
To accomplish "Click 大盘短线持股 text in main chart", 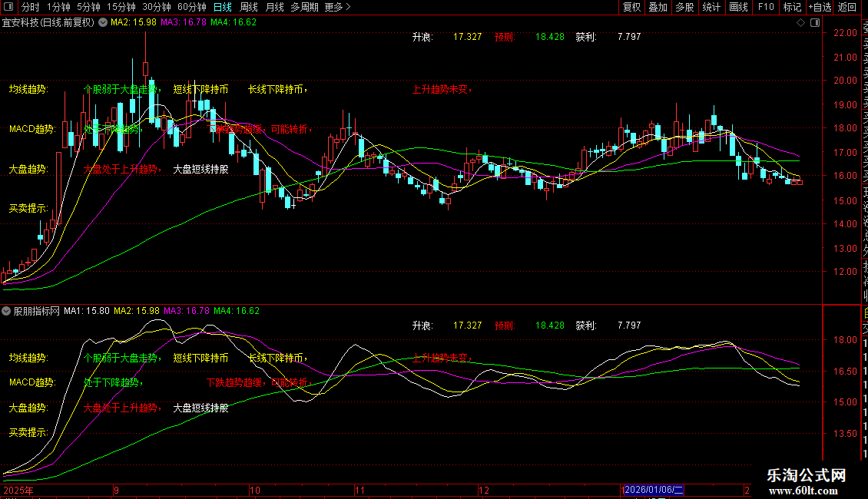I will [x=201, y=170].
